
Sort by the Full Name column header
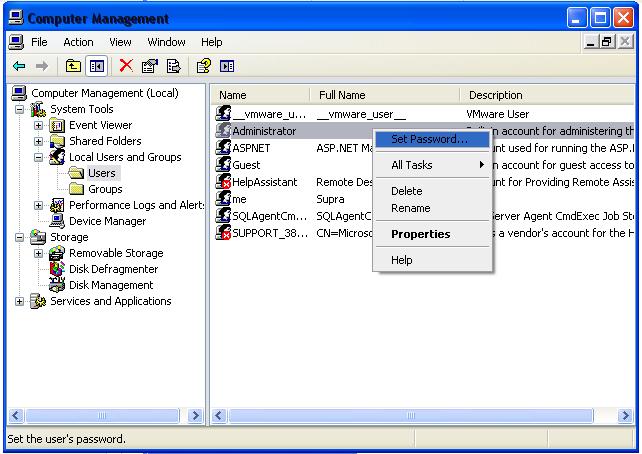point(385,95)
